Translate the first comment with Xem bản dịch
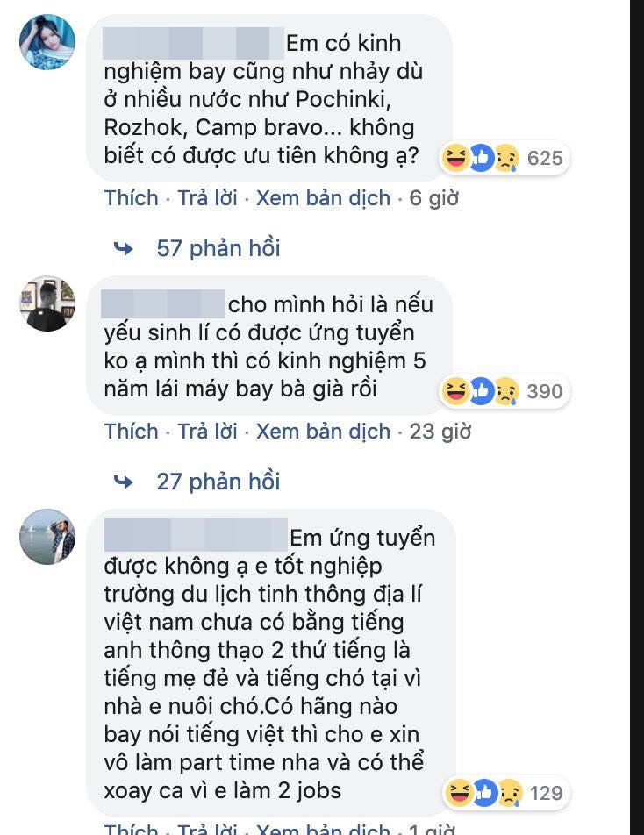This screenshot has height=835, width=644. 323,198
